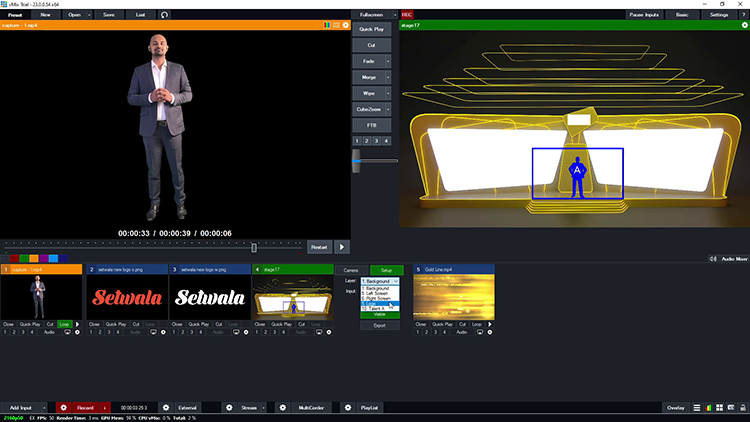Expand the Fade transition dropdown arrow
The width and height of the screenshot is (750, 422).
click(x=388, y=61)
